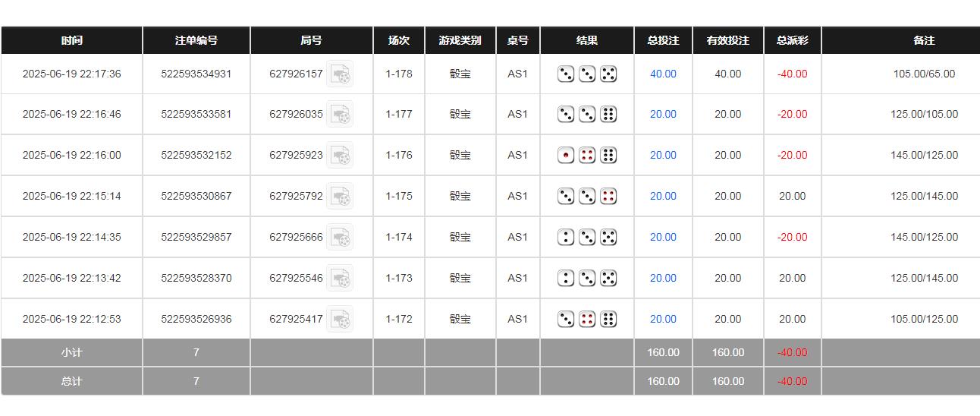This screenshot has height=416, width=980.
Task: Click the 总派彩 column header
Action: tap(792, 41)
